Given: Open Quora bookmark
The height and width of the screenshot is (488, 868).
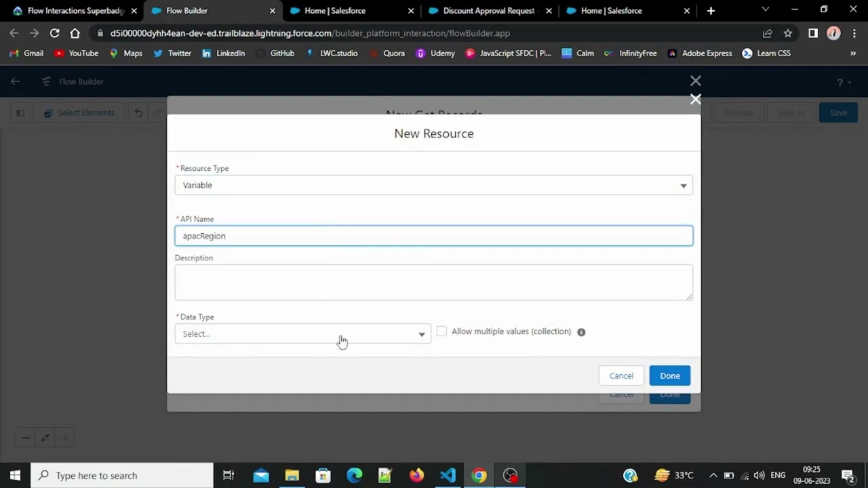Looking at the screenshot, I should [387, 54].
